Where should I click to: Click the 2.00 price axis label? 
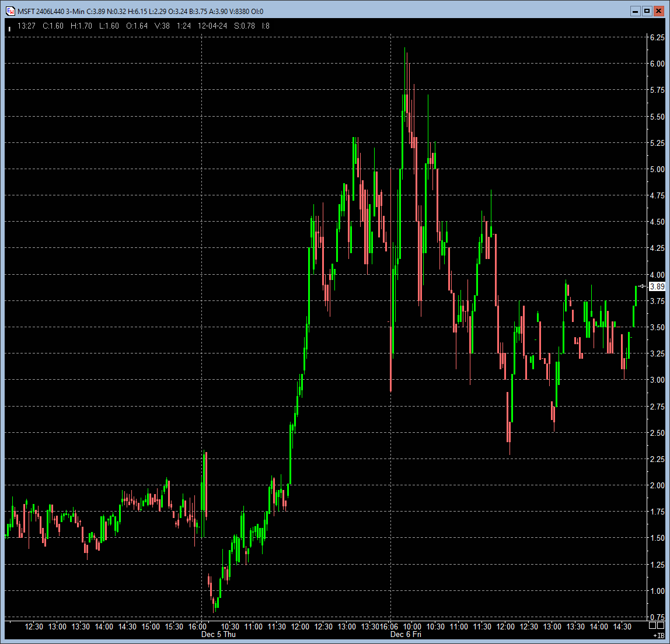click(x=657, y=485)
